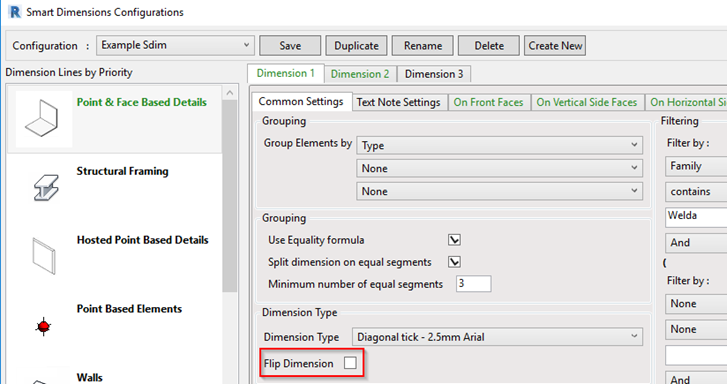Open the second grouping None dropdown
Image resolution: width=727 pixels, height=384 pixels.
pyautogui.click(x=499, y=168)
